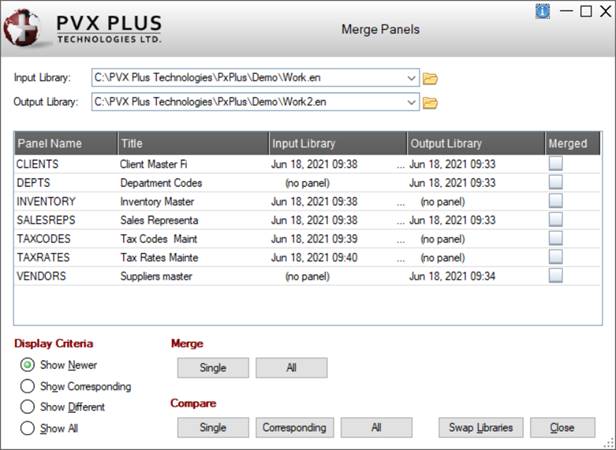
Task: Expand the Output Library dropdown
Action: point(412,102)
